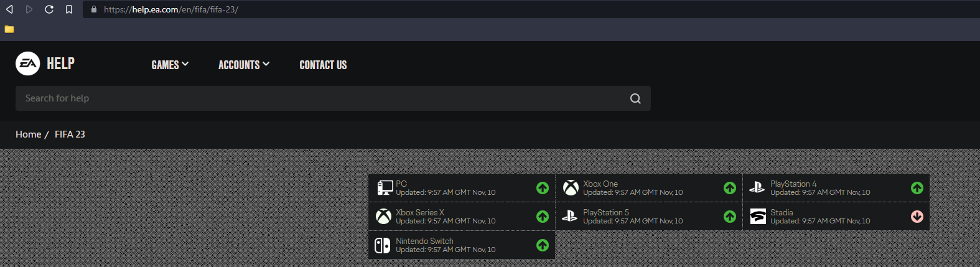Select the Nintendo Switch platform name

point(424,241)
